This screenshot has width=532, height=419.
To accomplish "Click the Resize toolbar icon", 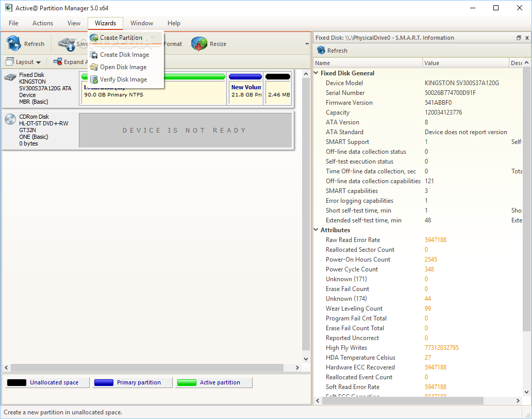I will pos(199,44).
